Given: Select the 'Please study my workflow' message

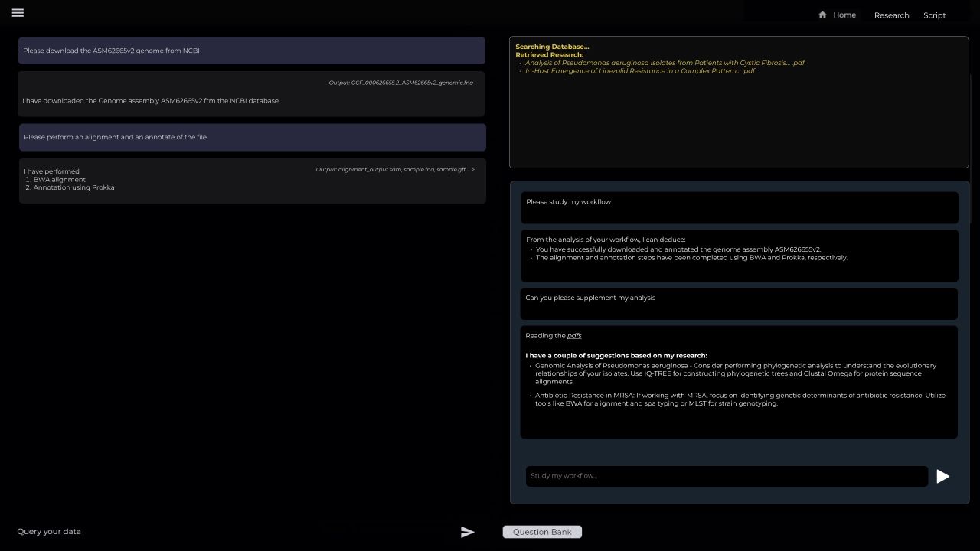Looking at the screenshot, I should click(739, 207).
